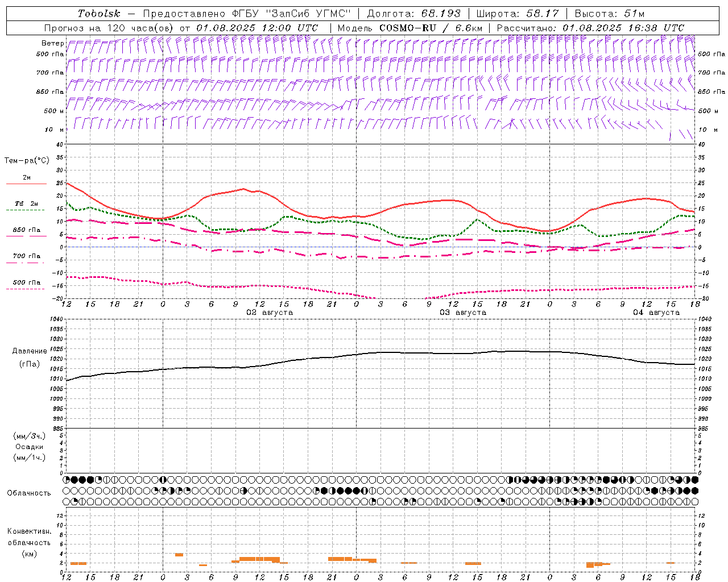
Task: Click the Модель COSMO-RU / 6.6км label
Action: click(409, 28)
